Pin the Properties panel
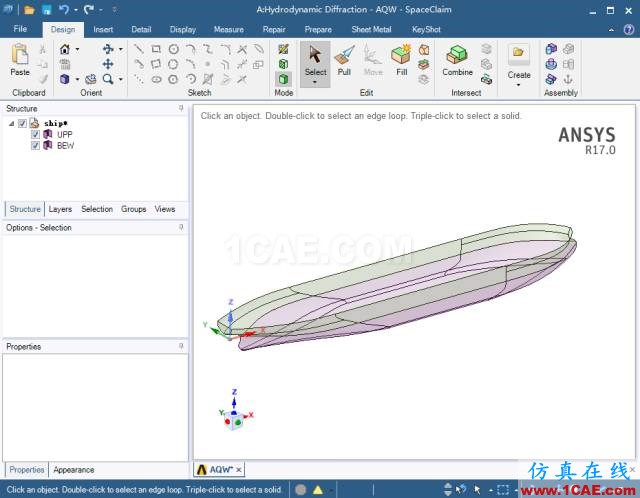This screenshot has height=498, width=640. pos(181,346)
